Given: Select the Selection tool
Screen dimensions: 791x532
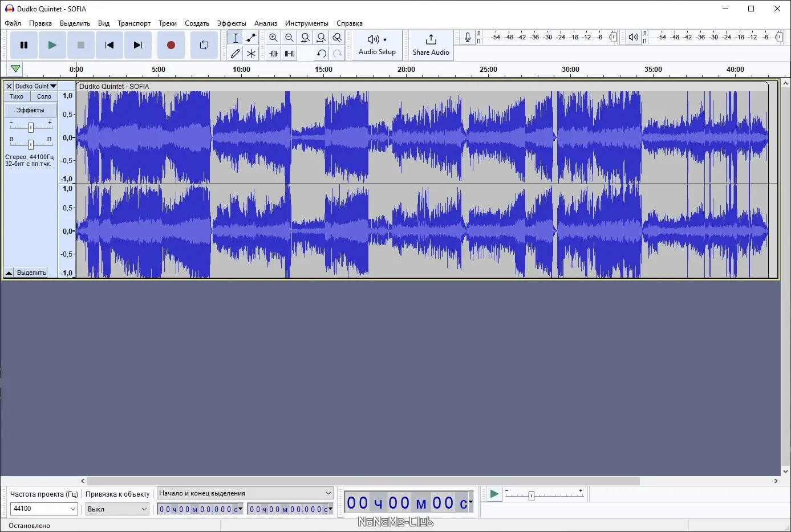Looking at the screenshot, I should [234, 38].
